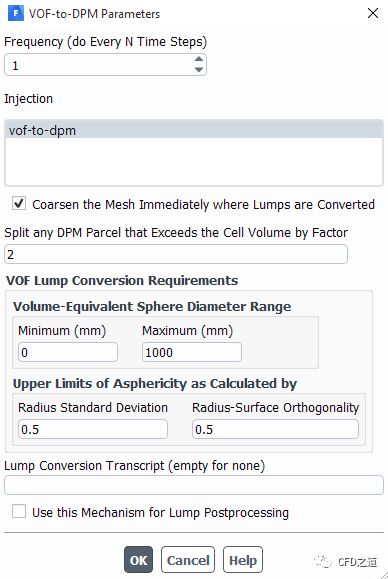
Task: Click the Frequency value field
Action: [100, 65]
